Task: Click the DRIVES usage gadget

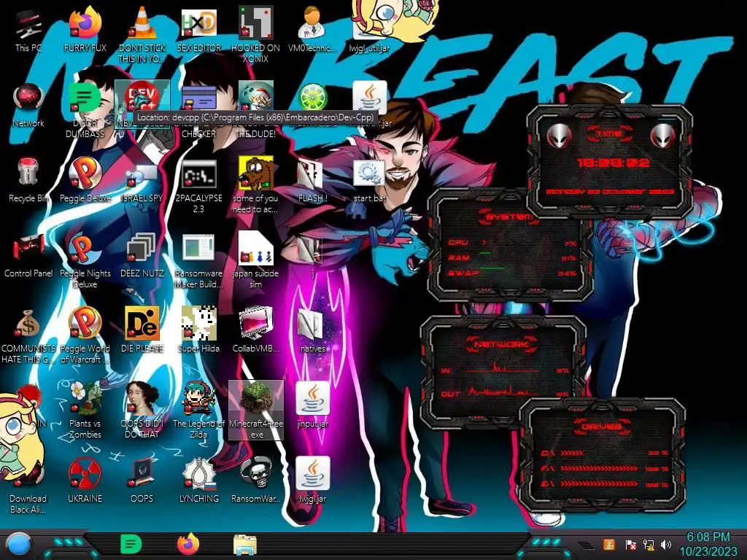Action: point(603,455)
